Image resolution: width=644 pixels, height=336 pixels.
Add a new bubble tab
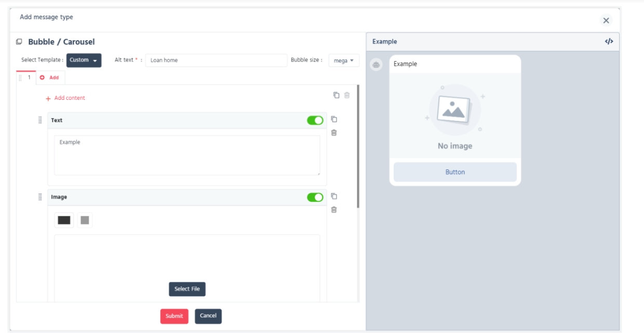click(x=50, y=77)
